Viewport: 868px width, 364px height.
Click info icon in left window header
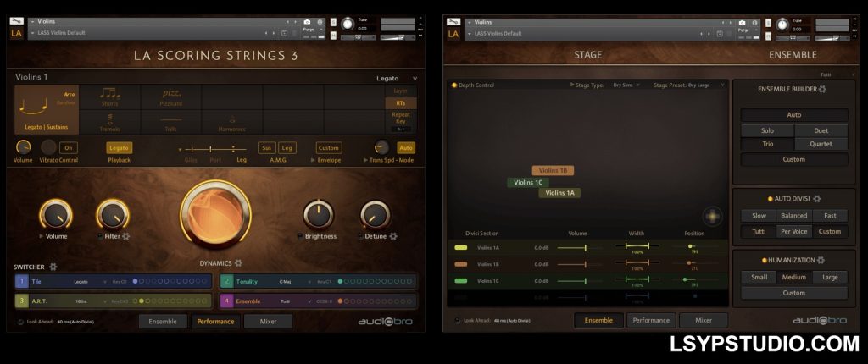(x=320, y=22)
